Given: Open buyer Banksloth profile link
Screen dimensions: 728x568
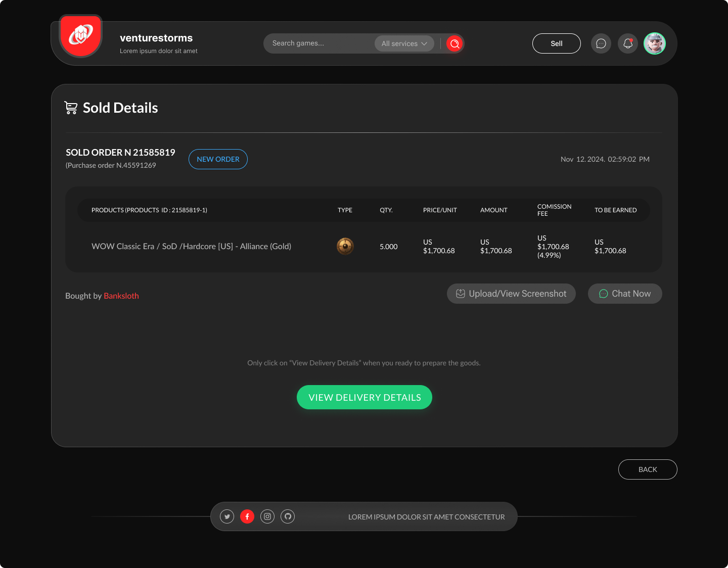Looking at the screenshot, I should point(121,296).
